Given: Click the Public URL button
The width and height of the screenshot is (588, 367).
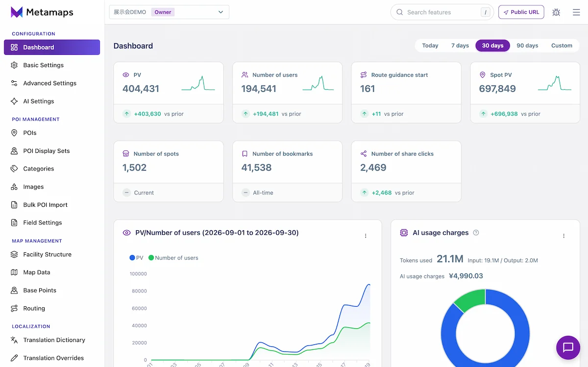Looking at the screenshot, I should tap(521, 12).
